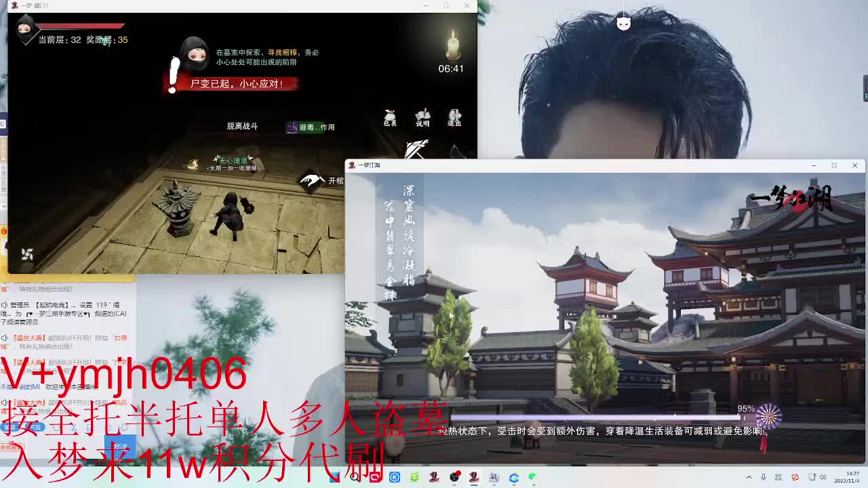
Task: Click the red player health bar
Action: click(x=81, y=26)
